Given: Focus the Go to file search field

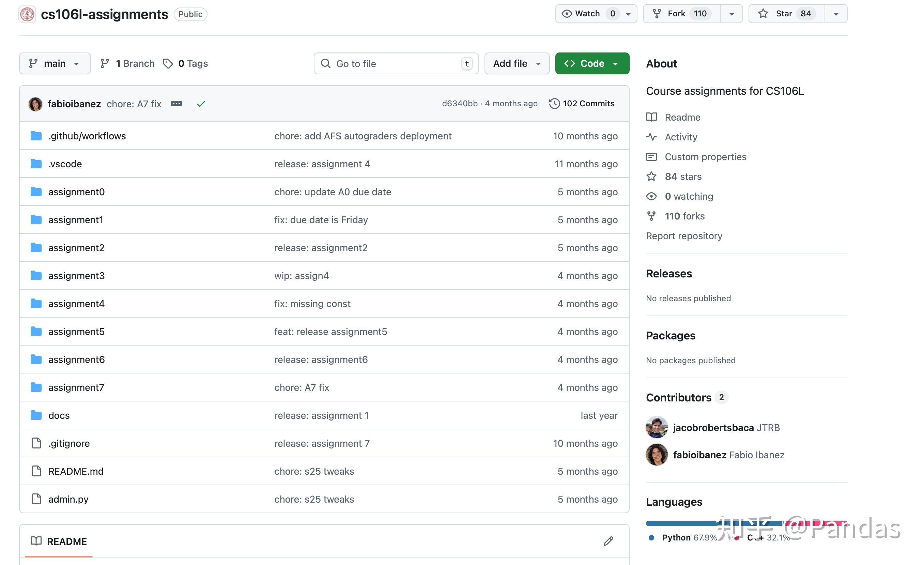Looking at the screenshot, I should coord(396,63).
